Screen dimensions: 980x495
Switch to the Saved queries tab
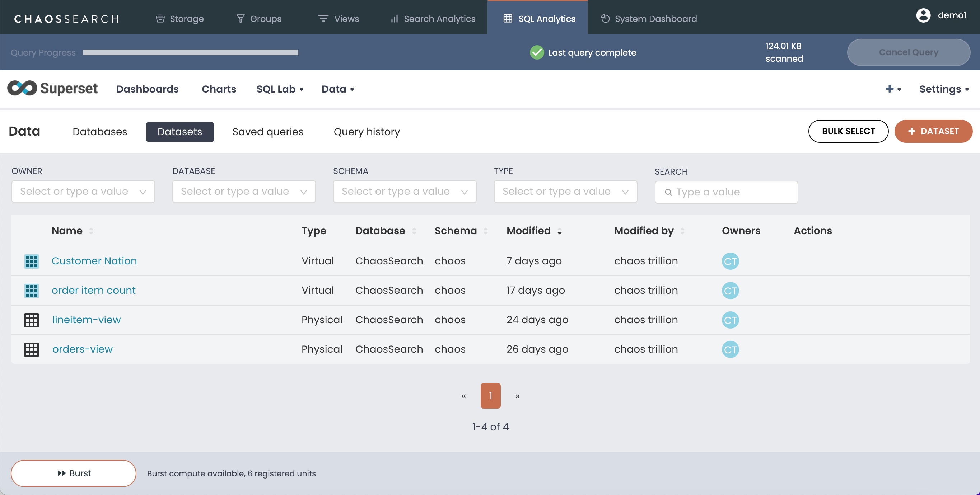pyautogui.click(x=267, y=132)
